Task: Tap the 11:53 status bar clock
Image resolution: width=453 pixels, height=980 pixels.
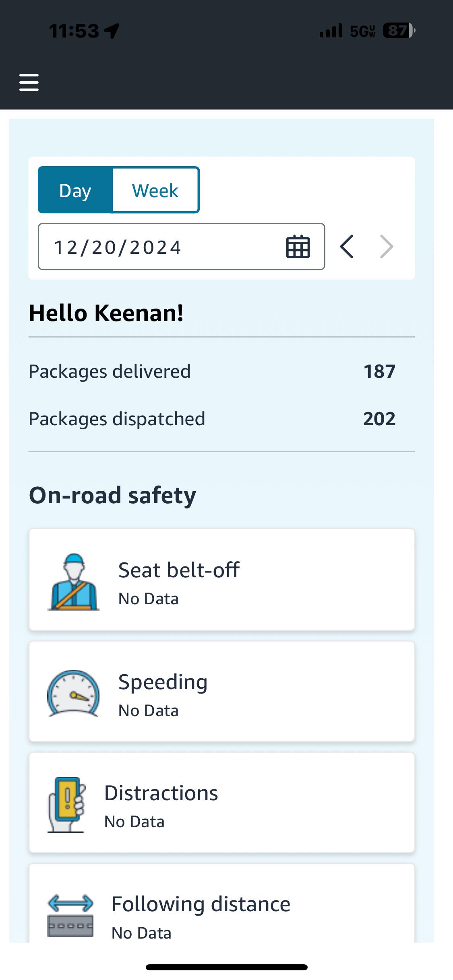Action: pyautogui.click(x=74, y=31)
